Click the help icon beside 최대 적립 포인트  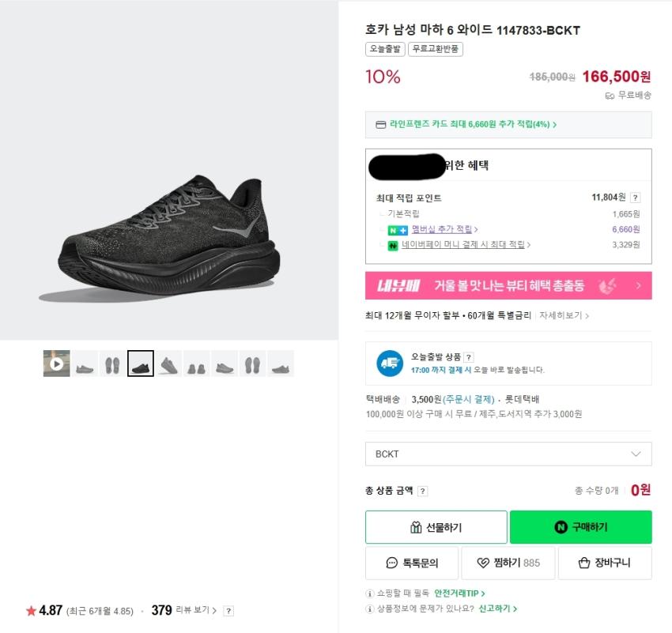[x=636, y=198]
